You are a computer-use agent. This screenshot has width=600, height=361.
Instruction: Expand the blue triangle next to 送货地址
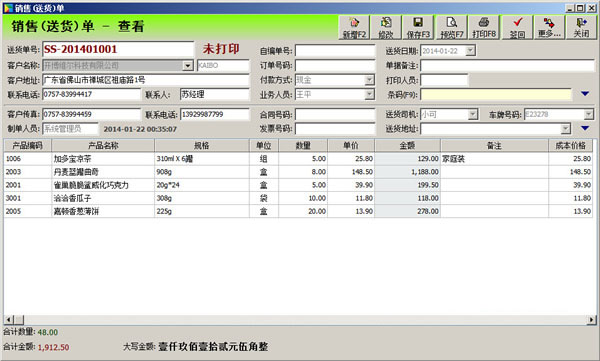[585, 128]
